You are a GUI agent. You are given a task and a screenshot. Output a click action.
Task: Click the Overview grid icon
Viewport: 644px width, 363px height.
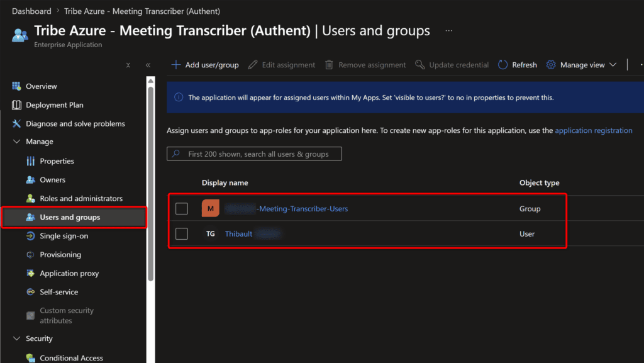point(16,86)
